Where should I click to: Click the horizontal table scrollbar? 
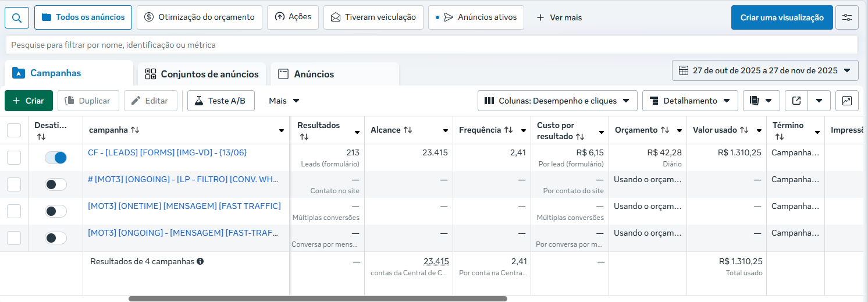pyautogui.click(x=317, y=299)
